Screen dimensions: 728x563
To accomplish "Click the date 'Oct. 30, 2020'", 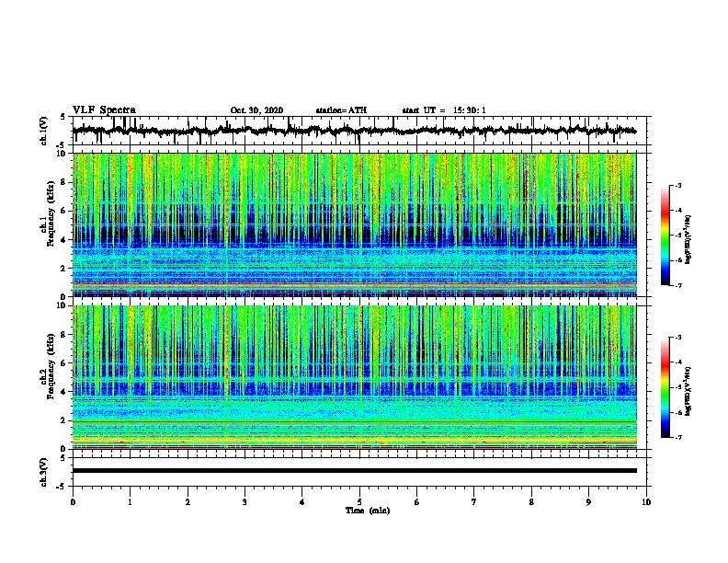I will point(256,110).
